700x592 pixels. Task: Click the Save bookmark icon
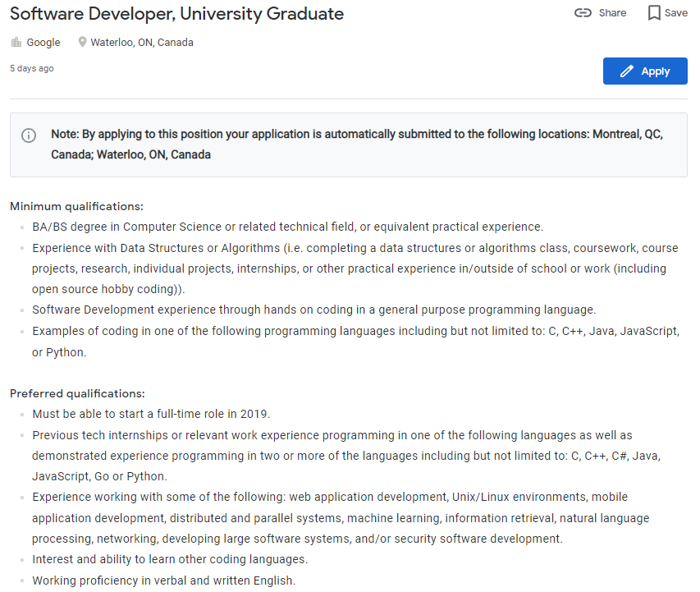click(654, 13)
